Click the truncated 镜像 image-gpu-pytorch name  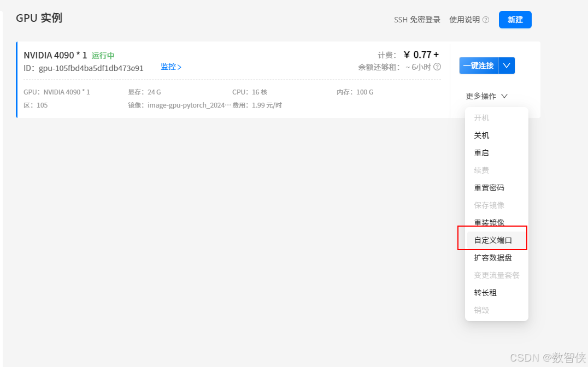tap(189, 105)
